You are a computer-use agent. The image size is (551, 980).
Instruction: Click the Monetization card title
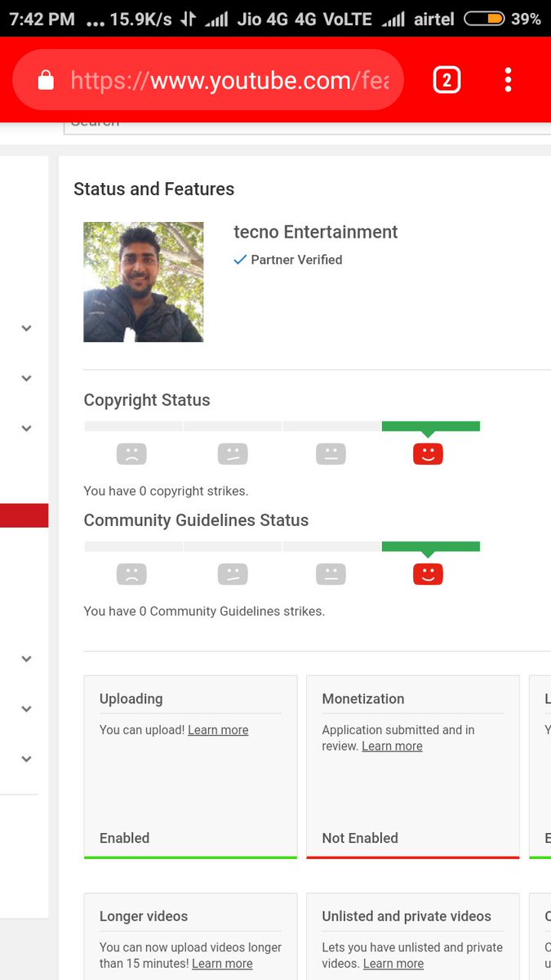[x=363, y=699]
